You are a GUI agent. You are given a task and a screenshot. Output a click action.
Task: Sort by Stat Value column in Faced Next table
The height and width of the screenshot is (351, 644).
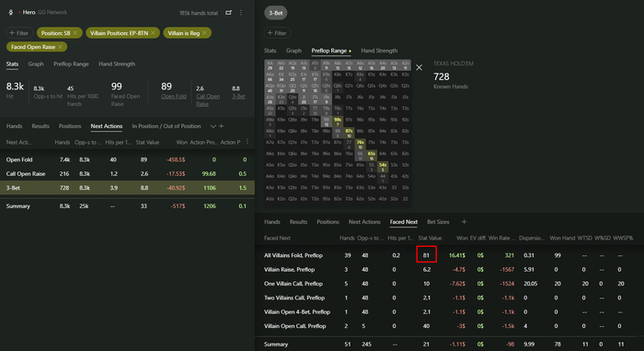pos(430,239)
